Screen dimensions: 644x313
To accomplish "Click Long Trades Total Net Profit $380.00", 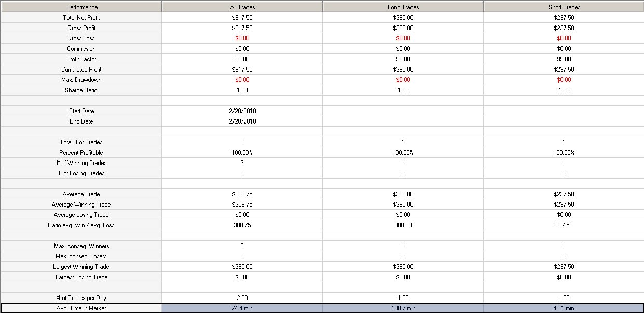I will (403, 18).
